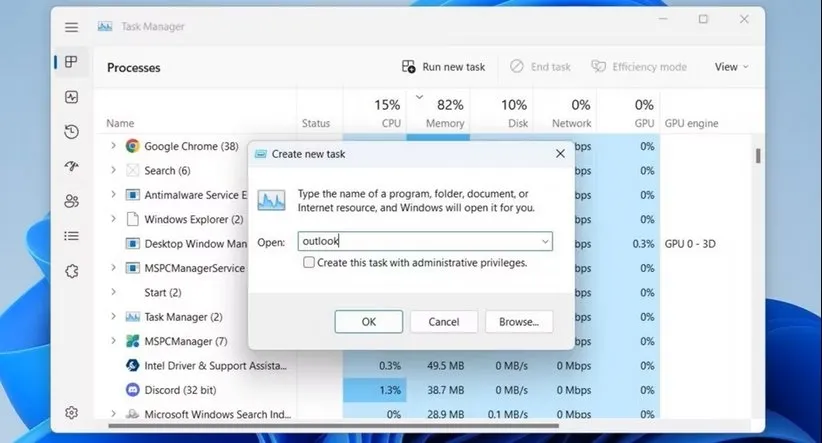Click the Efficiency mode button

coord(639,67)
